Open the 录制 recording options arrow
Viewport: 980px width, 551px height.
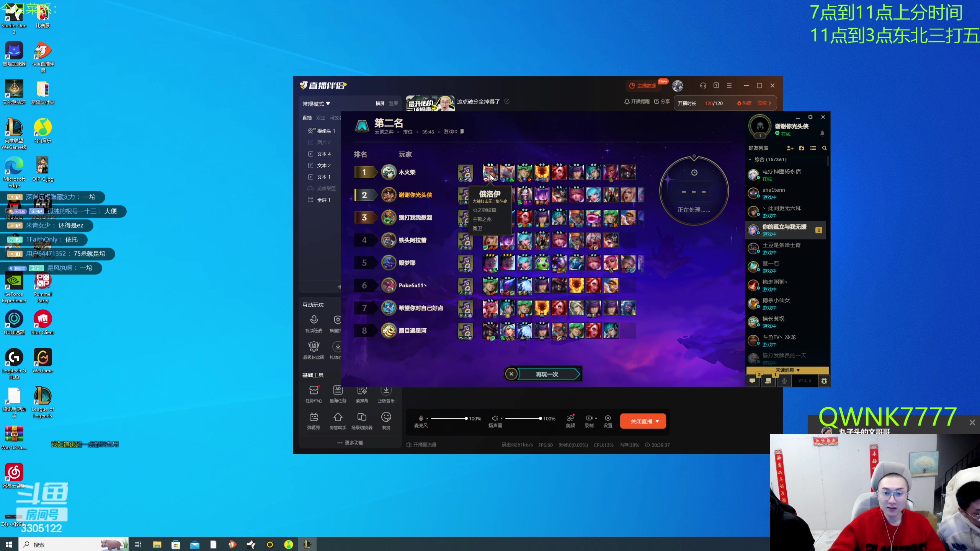(596, 418)
